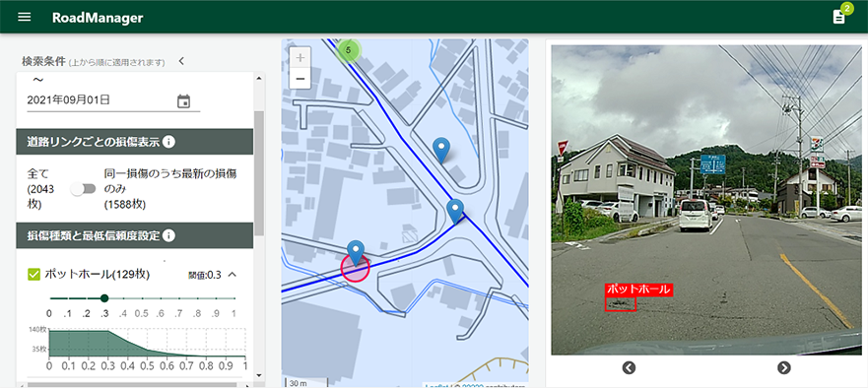
Task: Show info for 道路リンクごとの損傷表示
Action: pyautogui.click(x=169, y=142)
